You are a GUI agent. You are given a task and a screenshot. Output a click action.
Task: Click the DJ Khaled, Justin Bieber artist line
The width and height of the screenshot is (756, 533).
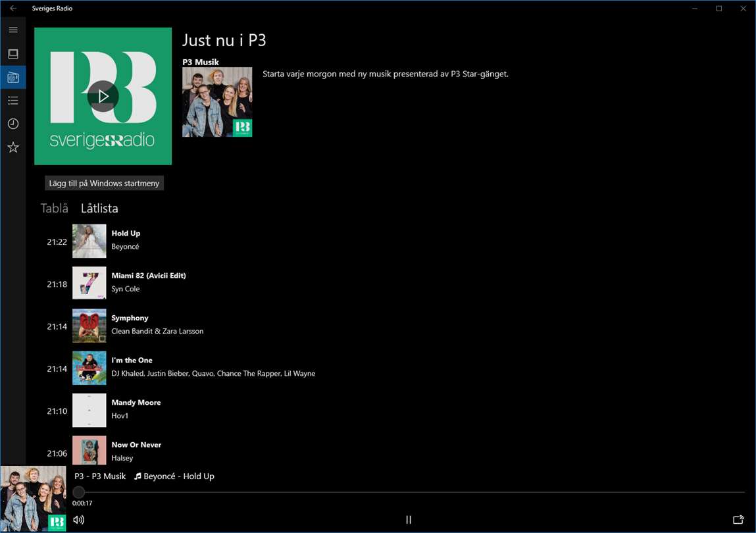click(213, 373)
